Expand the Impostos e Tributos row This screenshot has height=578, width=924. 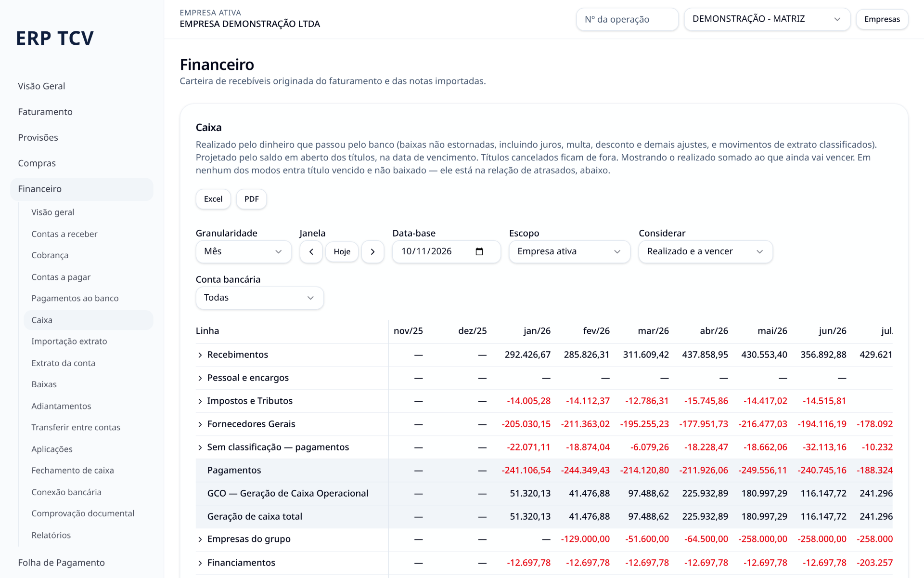(200, 401)
